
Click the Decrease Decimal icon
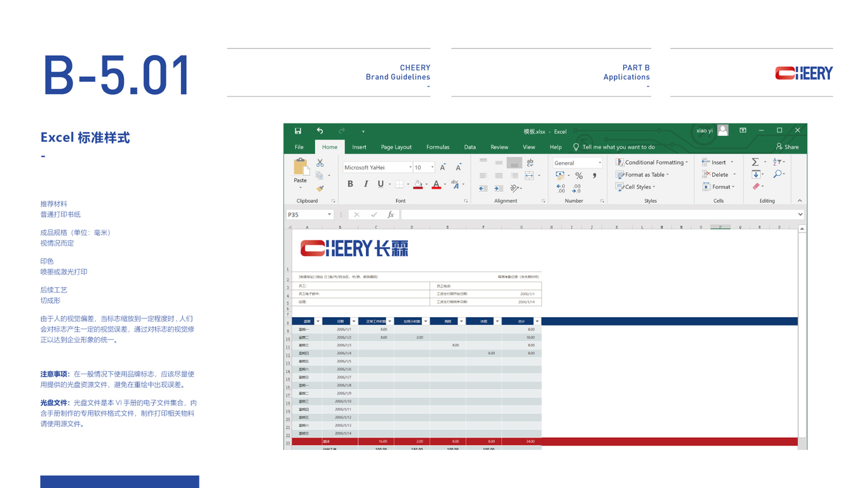pos(576,189)
